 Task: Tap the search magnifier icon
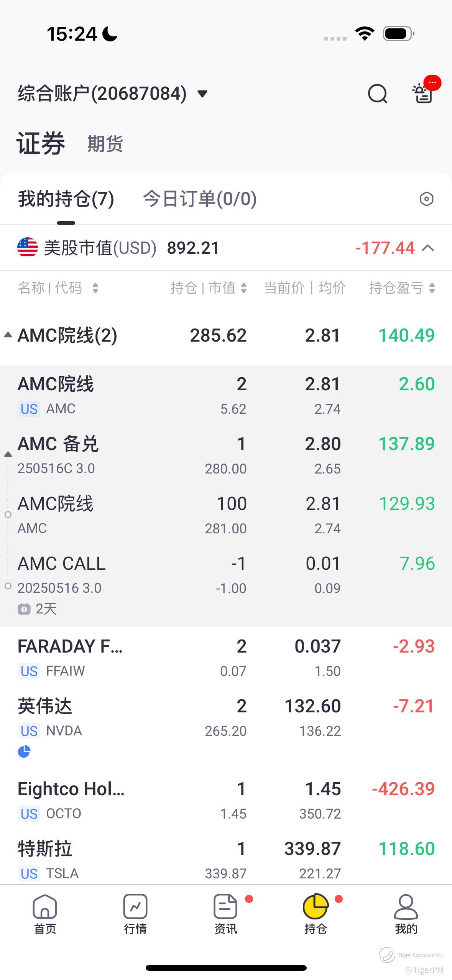pos(378,94)
